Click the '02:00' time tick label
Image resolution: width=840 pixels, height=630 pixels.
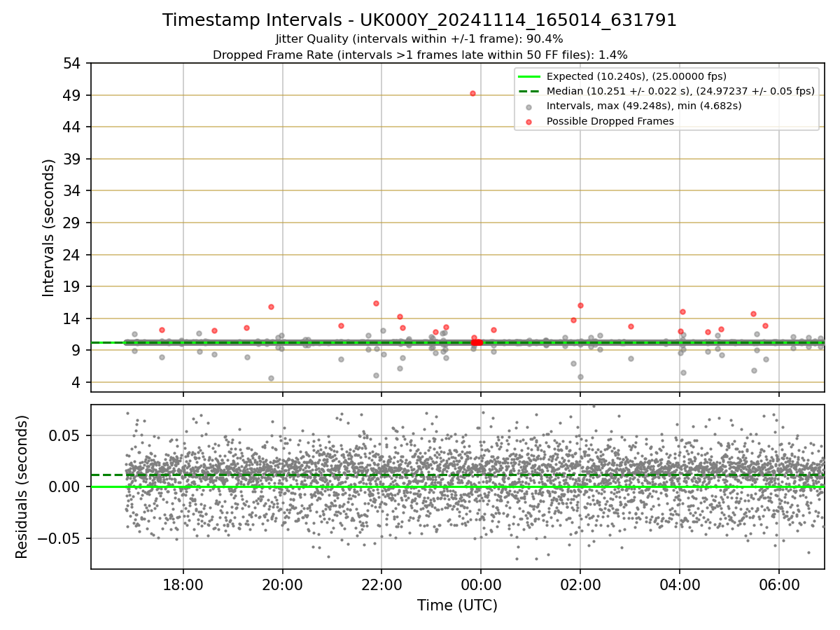click(x=580, y=585)
